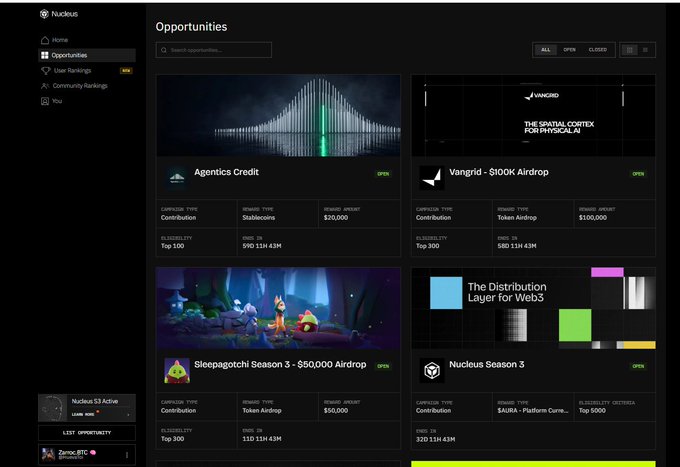Click the NEW badge beside User Rankings
The width and height of the screenshot is (680, 467).
click(126, 70)
